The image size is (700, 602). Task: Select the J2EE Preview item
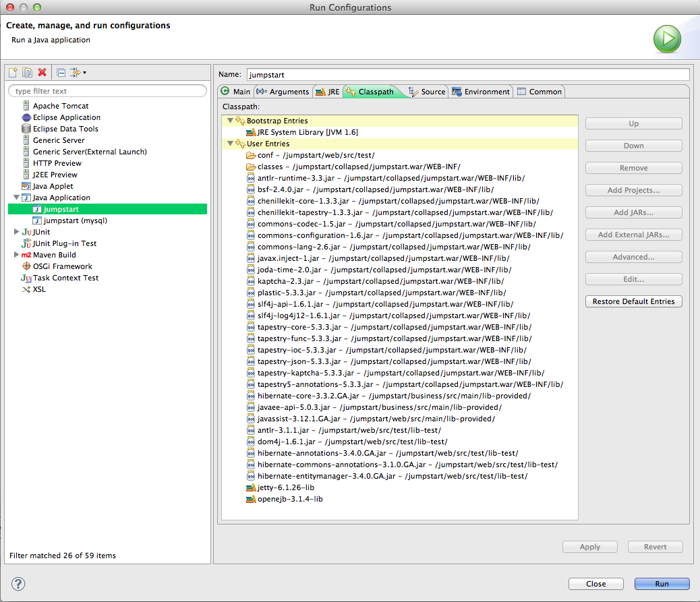point(55,175)
